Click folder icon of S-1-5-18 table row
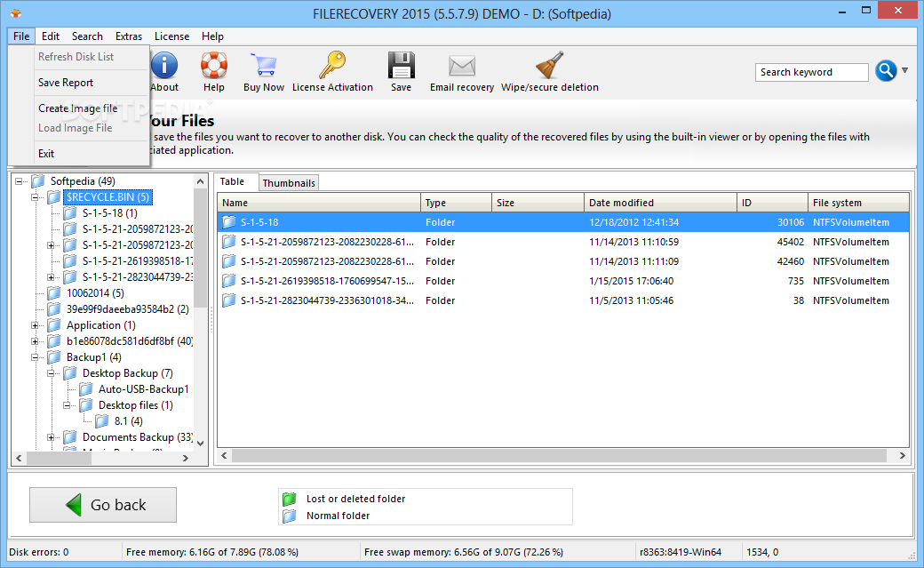Screen dimensions: 924x568 [x=228, y=222]
